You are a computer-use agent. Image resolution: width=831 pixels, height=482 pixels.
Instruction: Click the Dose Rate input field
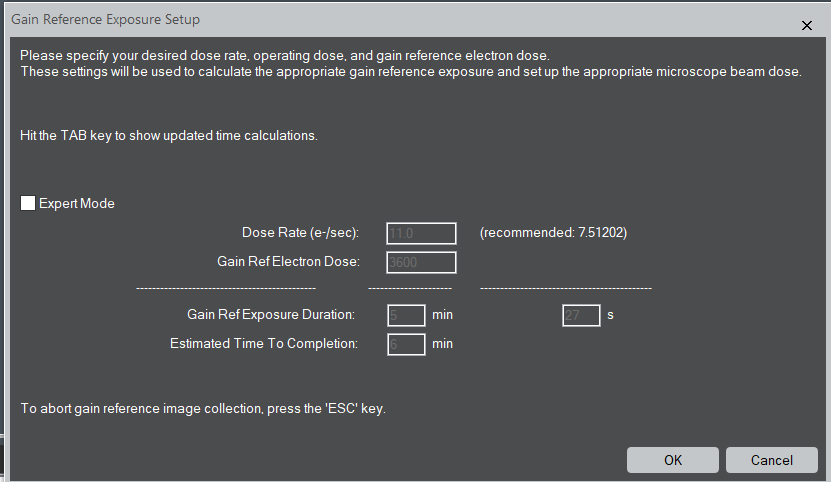click(421, 233)
